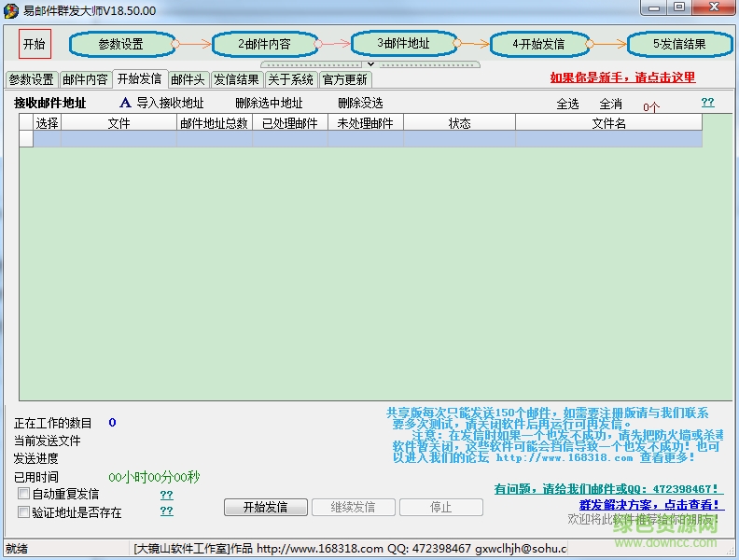Enable the 自动重复发信 checkbox
Screen dimensions: 739x560
pos(24,494)
